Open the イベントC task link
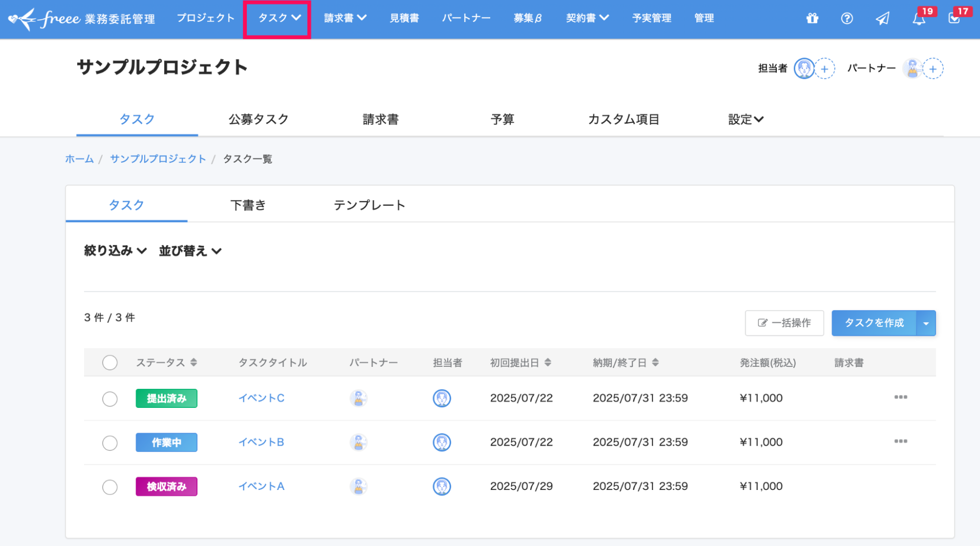This screenshot has height=546, width=980. click(261, 398)
